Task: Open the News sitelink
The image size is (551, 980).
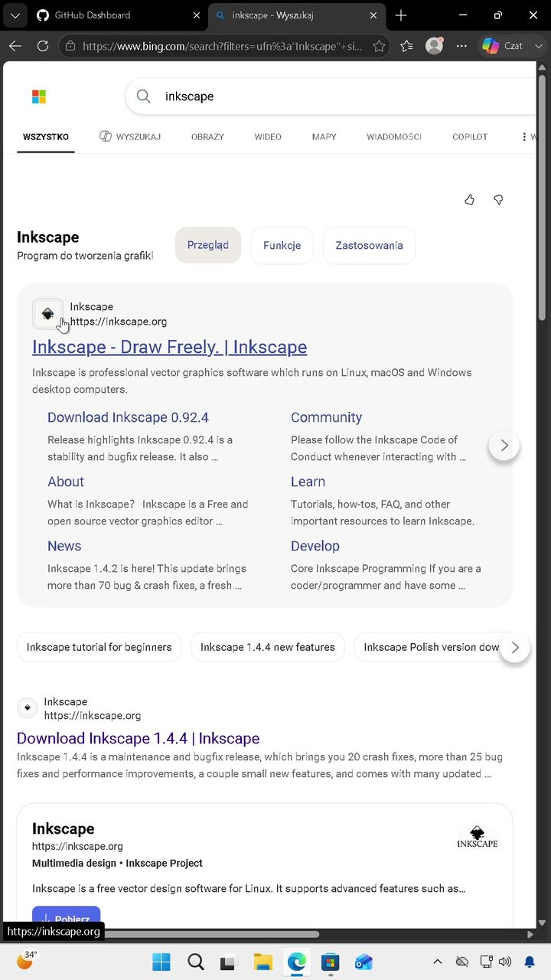Action: click(64, 546)
